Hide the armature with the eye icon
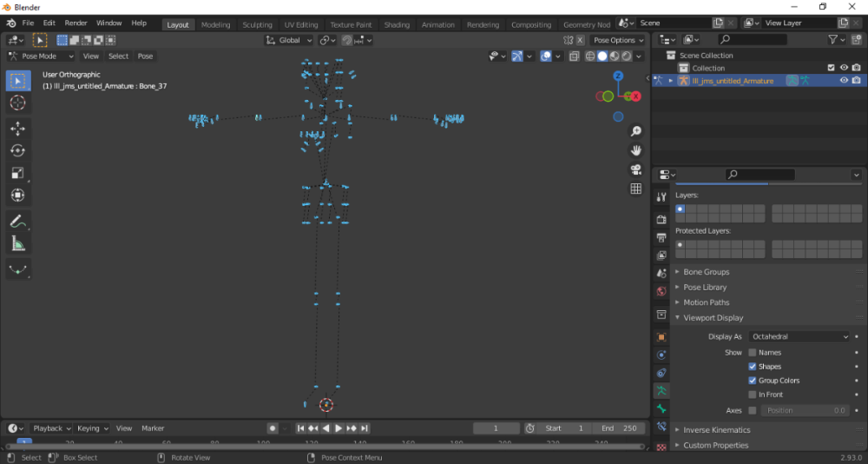 pos(844,81)
